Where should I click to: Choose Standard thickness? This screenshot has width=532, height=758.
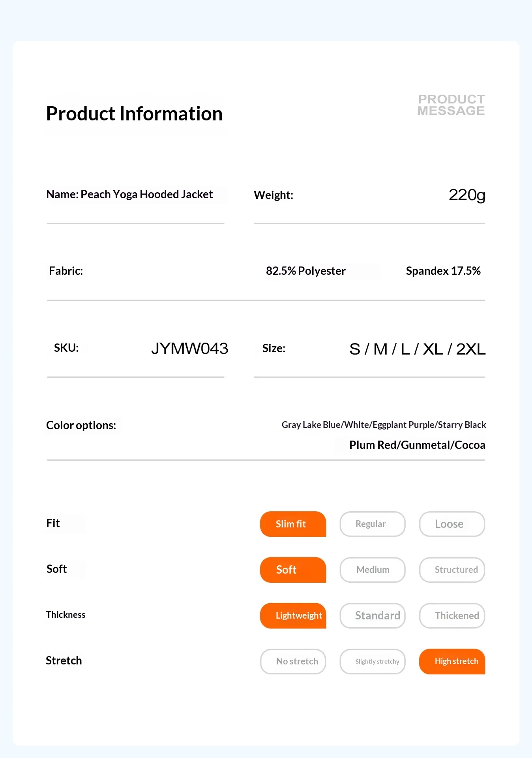pyautogui.click(x=373, y=615)
